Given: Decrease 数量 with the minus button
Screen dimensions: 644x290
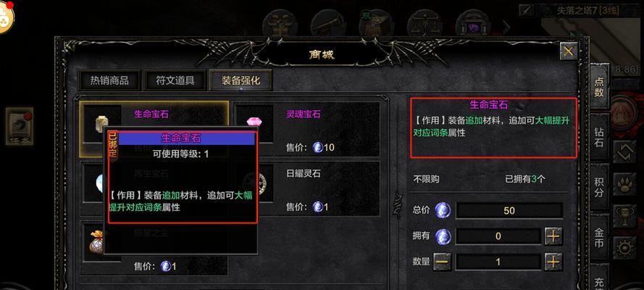Looking at the screenshot, I should (x=443, y=261).
